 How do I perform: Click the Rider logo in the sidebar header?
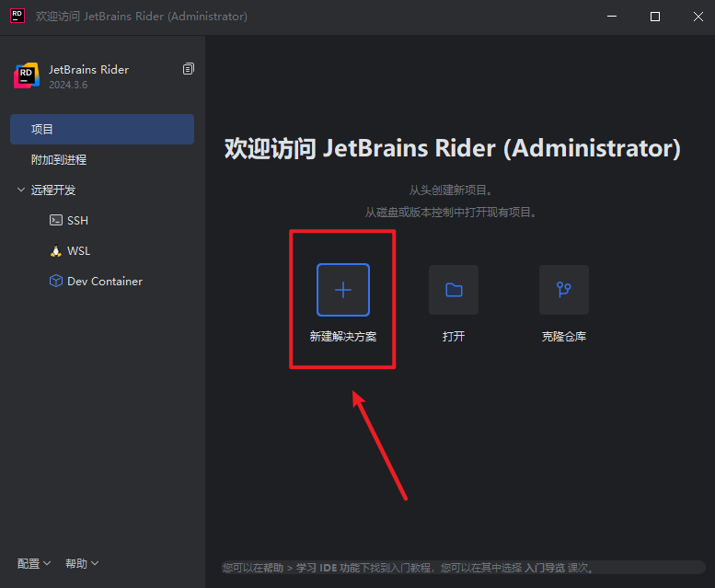27,75
